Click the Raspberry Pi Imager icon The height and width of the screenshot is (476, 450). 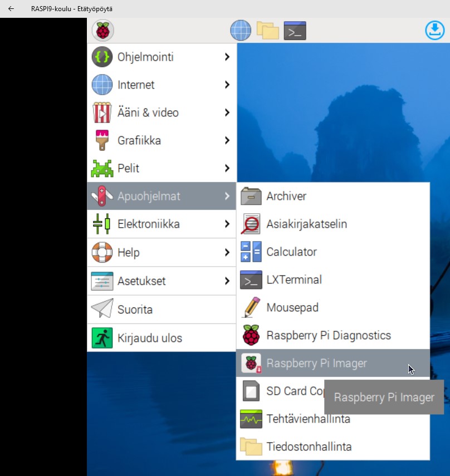click(251, 363)
